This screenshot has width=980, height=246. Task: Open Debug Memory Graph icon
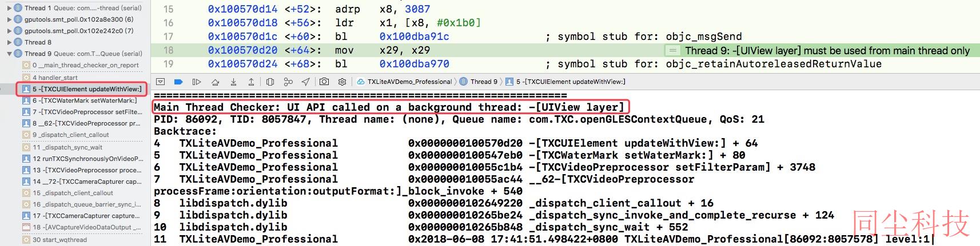pos(288,82)
